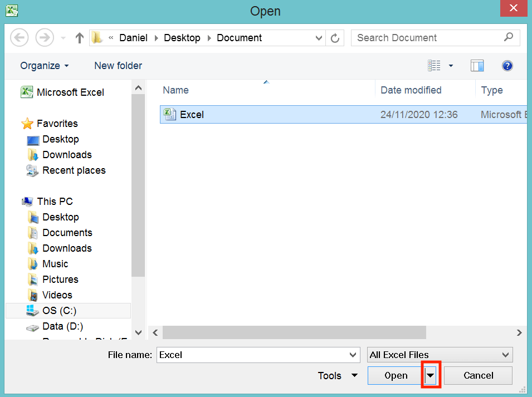Go back to the previous folder
The width and height of the screenshot is (532, 397).
coord(19,37)
